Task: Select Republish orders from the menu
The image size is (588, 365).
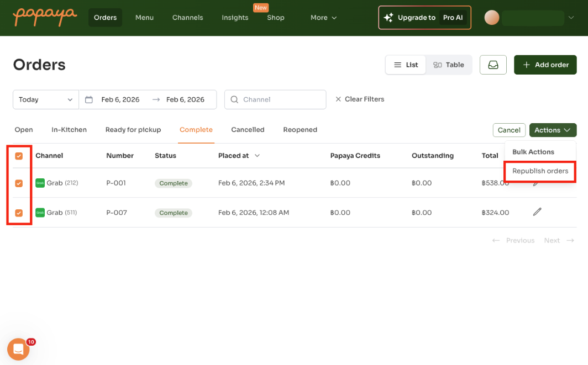Action: [x=539, y=171]
